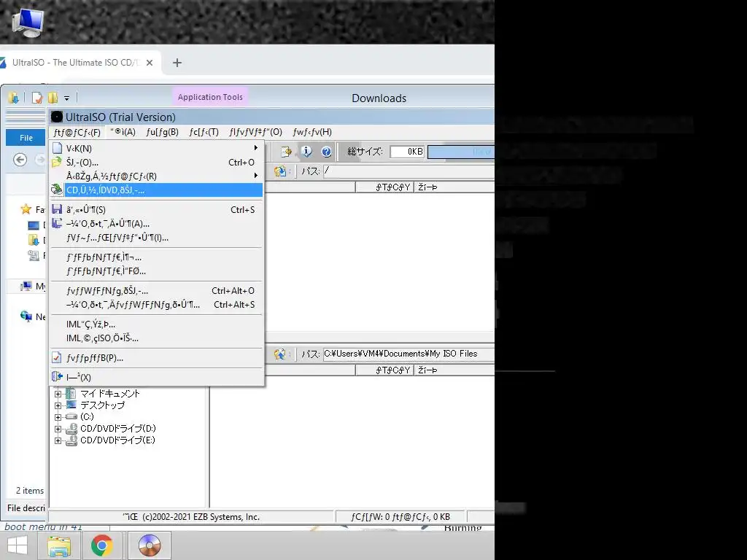Click the UltraISO help question-mark icon
Viewport: 747px width, 560px height.
click(x=326, y=152)
